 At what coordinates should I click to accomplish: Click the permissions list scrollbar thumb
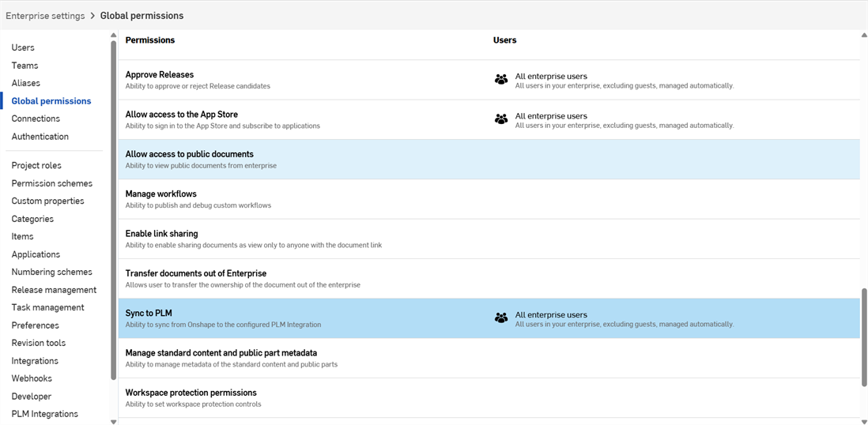[x=864, y=337]
